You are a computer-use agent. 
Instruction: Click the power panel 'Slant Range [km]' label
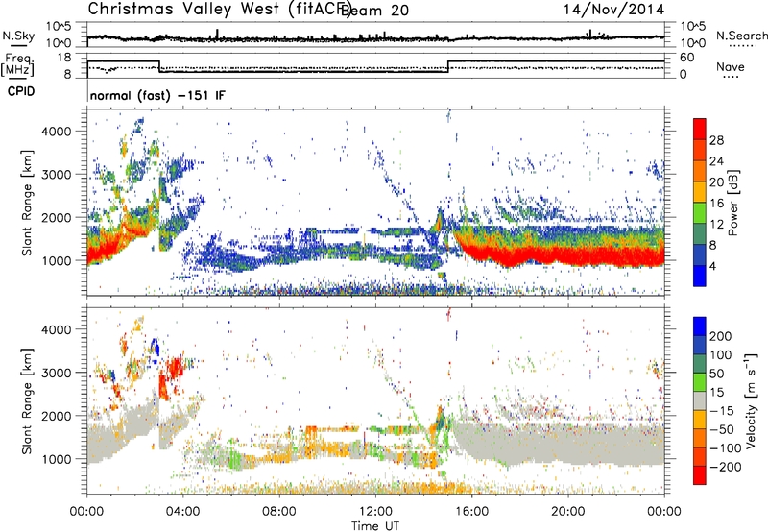coord(27,203)
